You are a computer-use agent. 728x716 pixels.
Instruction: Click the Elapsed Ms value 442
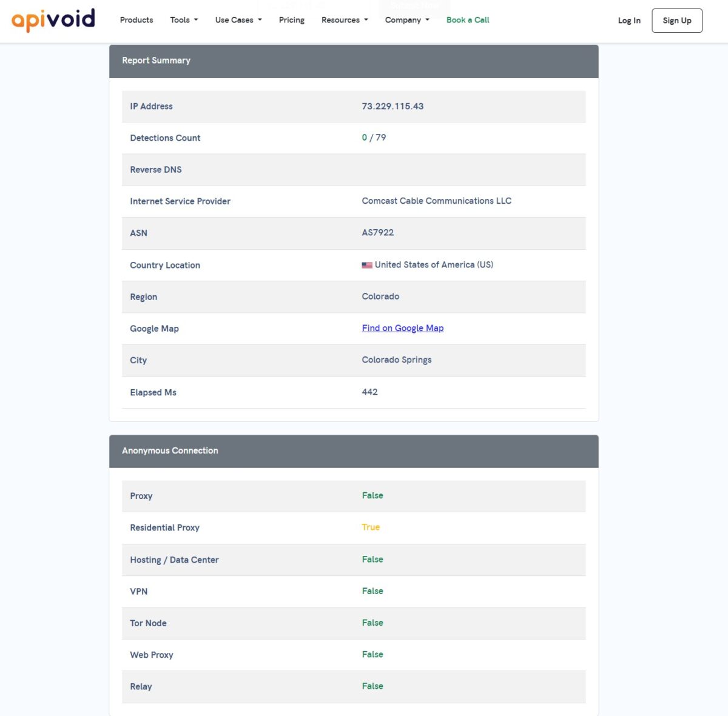369,392
